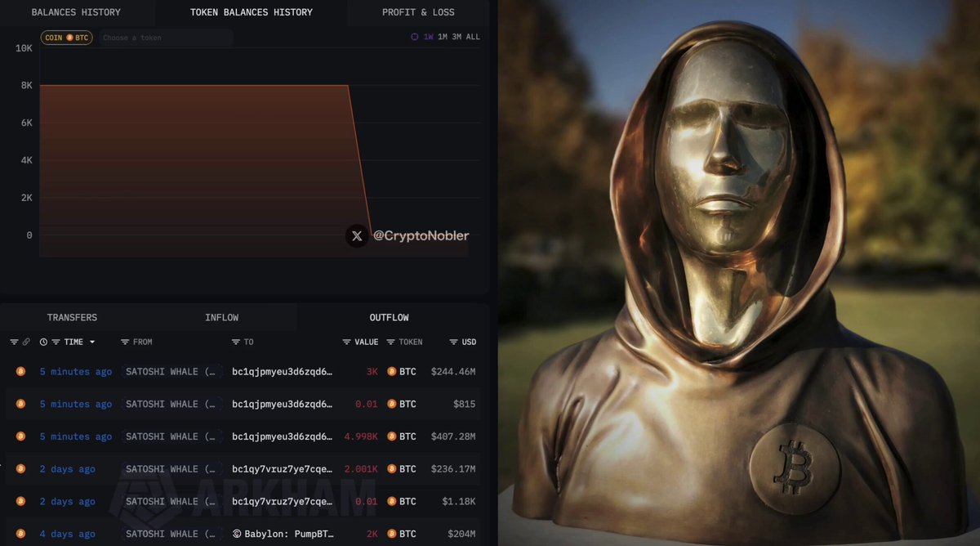980x546 pixels.
Task: Click the BTC token icon in the $236.17M row
Action: (391, 469)
